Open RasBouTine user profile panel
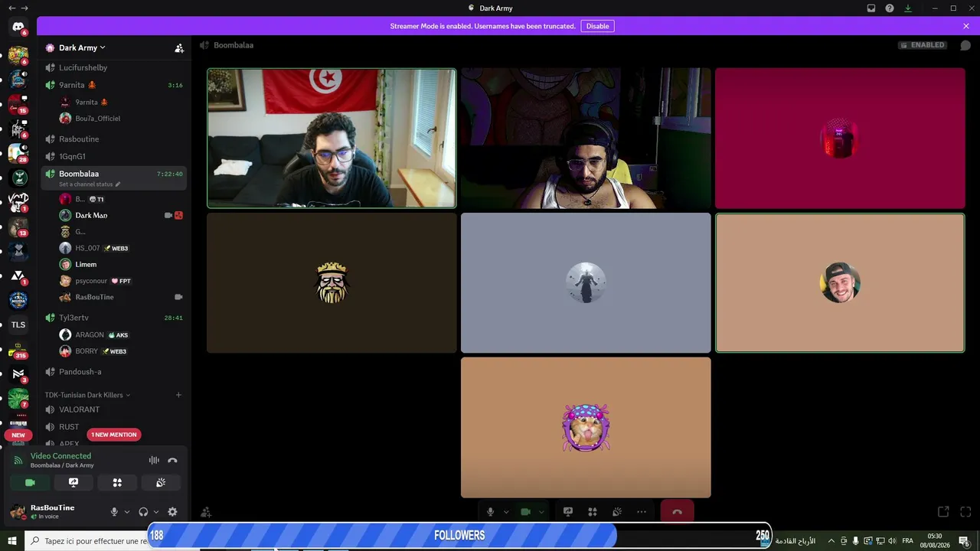 (57, 511)
